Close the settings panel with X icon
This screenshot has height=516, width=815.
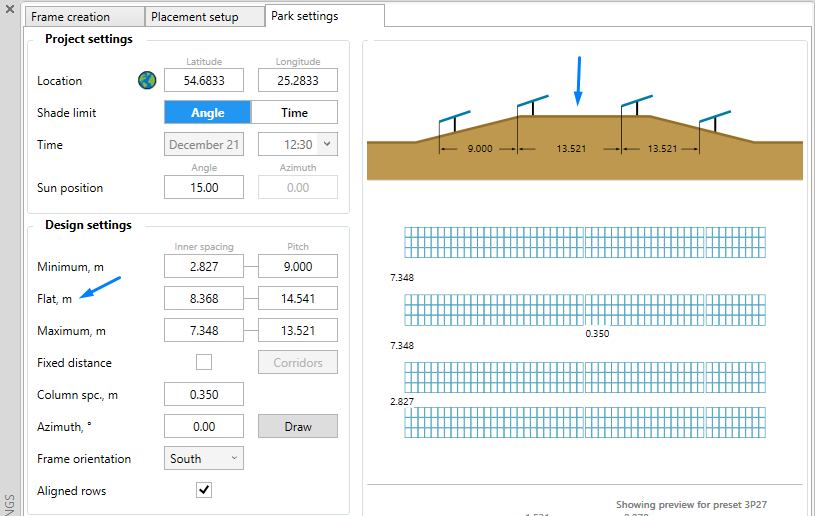tap(10, 9)
